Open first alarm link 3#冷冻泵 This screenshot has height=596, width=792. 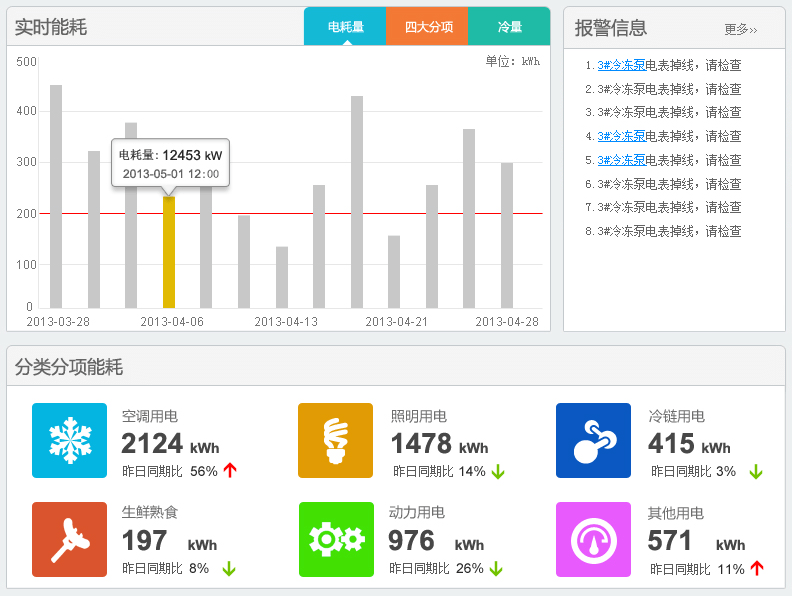click(621, 66)
